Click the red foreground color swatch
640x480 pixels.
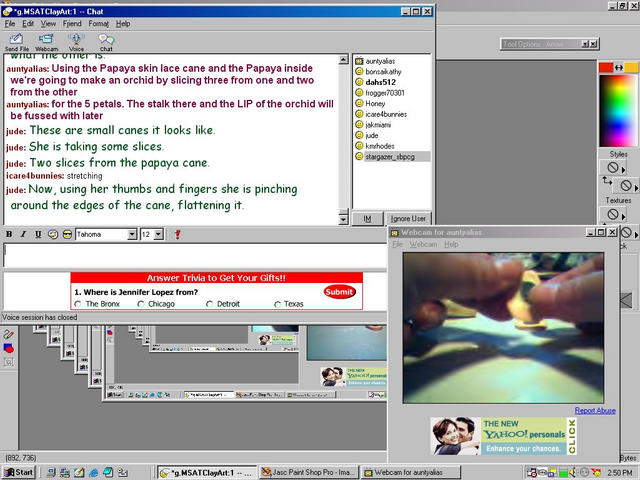pyautogui.click(x=606, y=67)
